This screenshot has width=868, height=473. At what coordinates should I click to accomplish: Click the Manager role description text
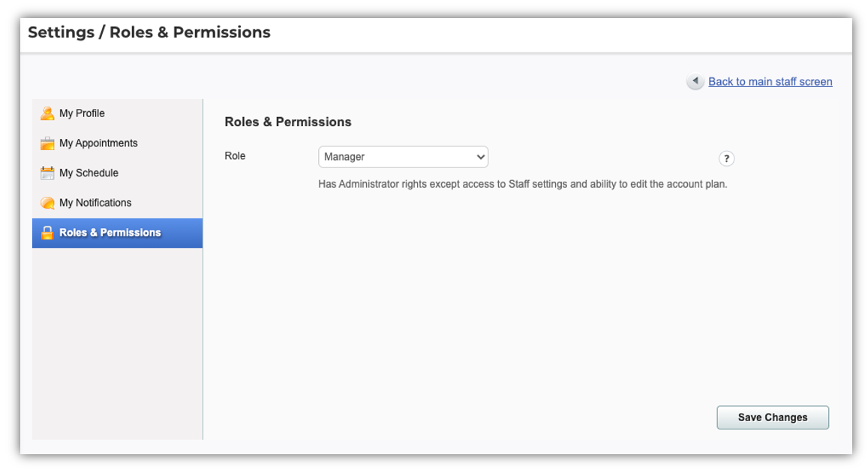pyautogui.click(x=523, y=184)
